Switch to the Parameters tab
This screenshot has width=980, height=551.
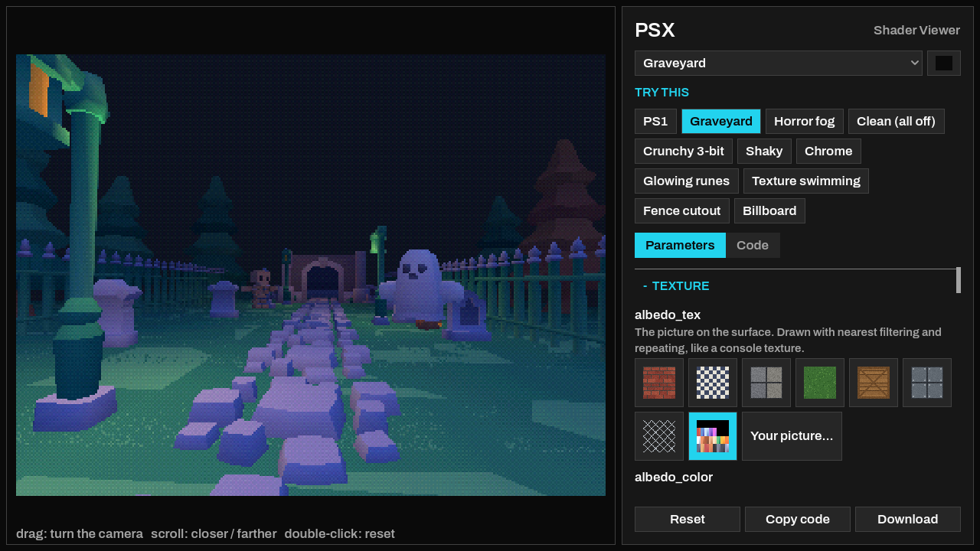pyautogui.click(x=680, y=245)
